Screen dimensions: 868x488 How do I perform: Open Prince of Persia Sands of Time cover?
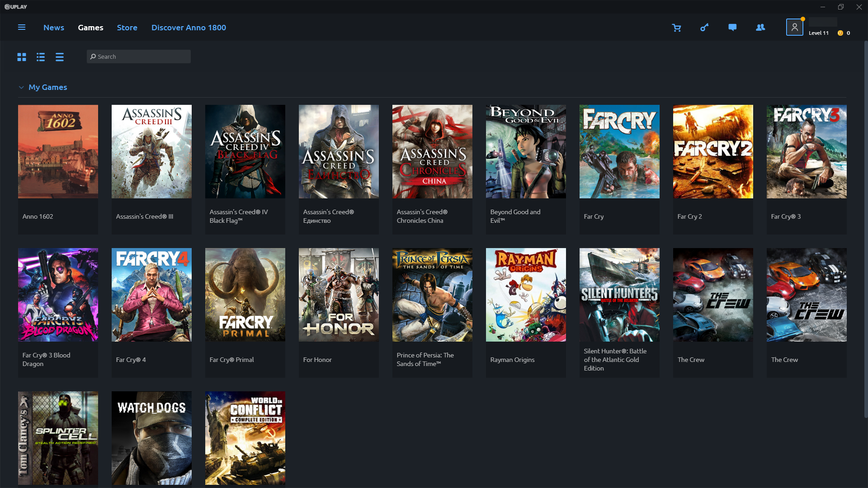coord(432,295)
